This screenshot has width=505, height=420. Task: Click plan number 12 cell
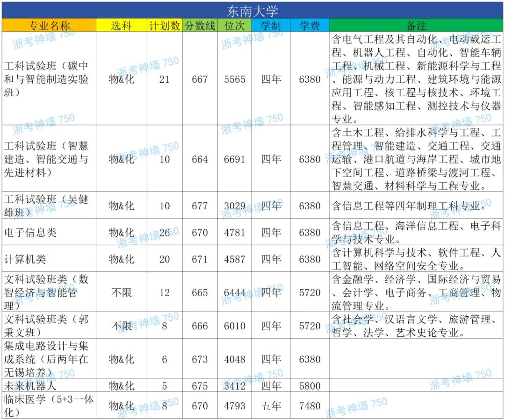165,292
